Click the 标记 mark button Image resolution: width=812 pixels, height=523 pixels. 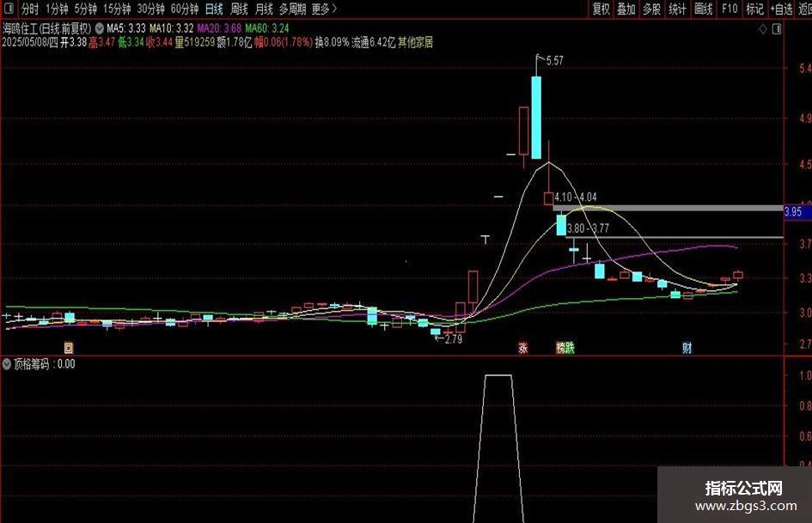(x=754, y=9)
